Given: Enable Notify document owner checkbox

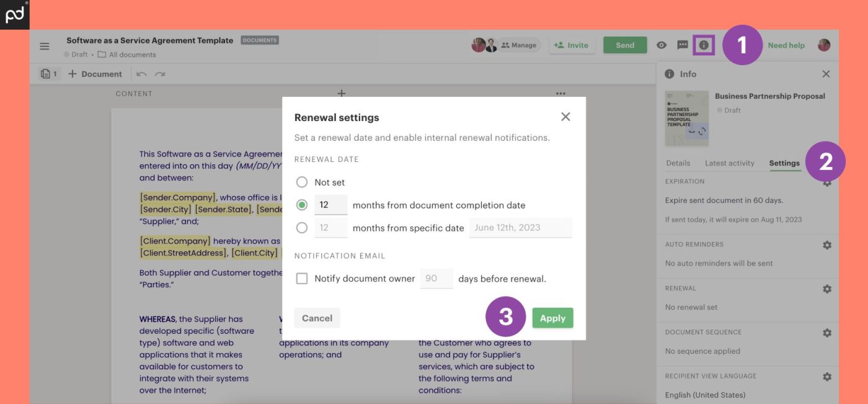Looking at the screenshot, I should [302, 279].
